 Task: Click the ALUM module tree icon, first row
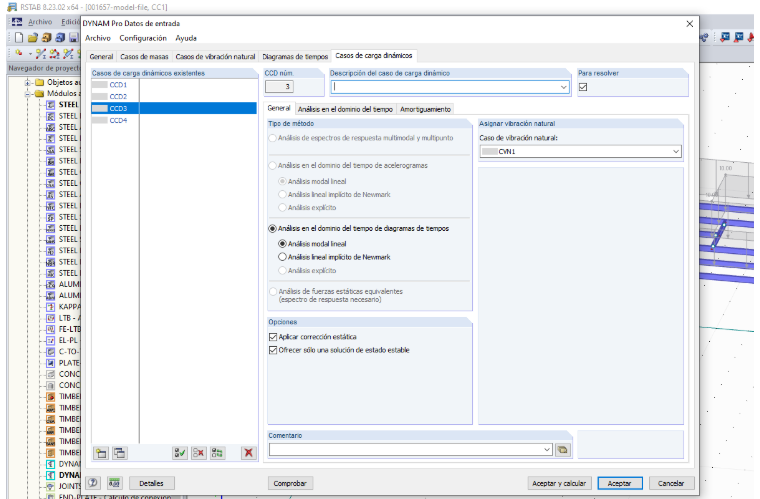pos(50,284)
